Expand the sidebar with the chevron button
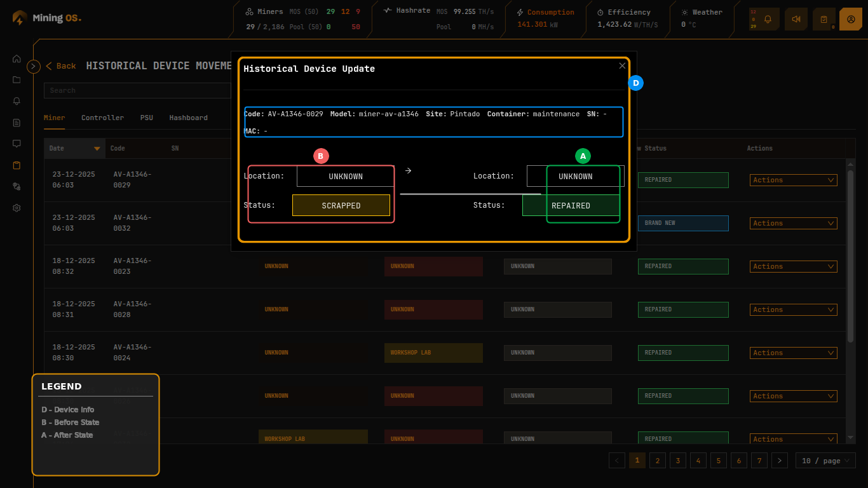The width and height of the screenshot is (868, 488). pyautogui.click(x=34, y=66)
